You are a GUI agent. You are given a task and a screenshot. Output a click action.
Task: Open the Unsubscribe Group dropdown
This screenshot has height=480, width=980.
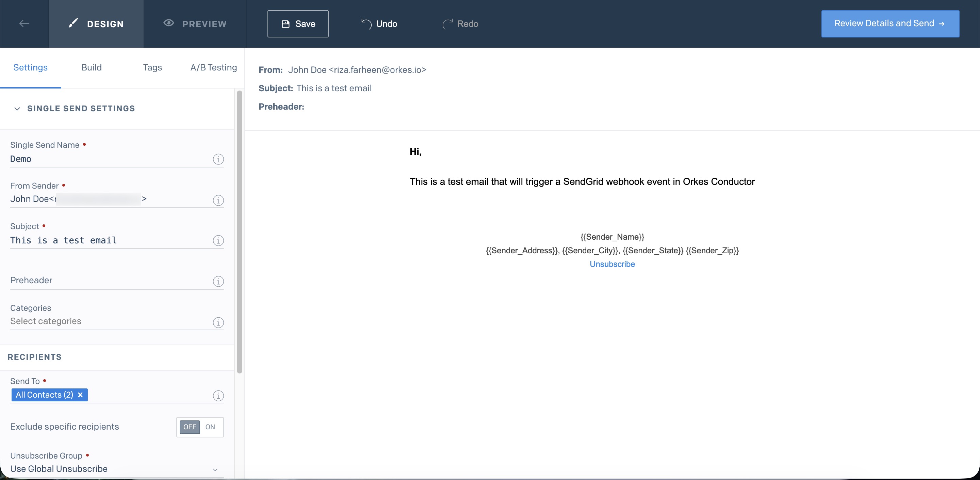click(215, 469)
